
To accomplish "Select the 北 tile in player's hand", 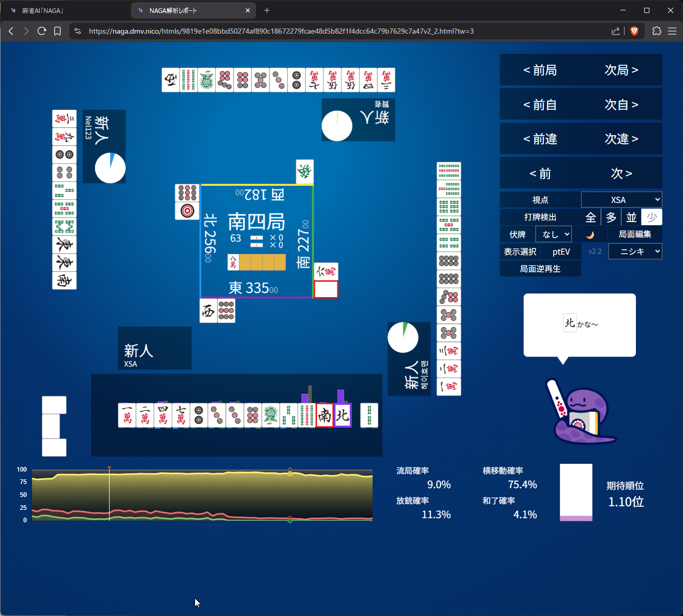I will point(343,415).
